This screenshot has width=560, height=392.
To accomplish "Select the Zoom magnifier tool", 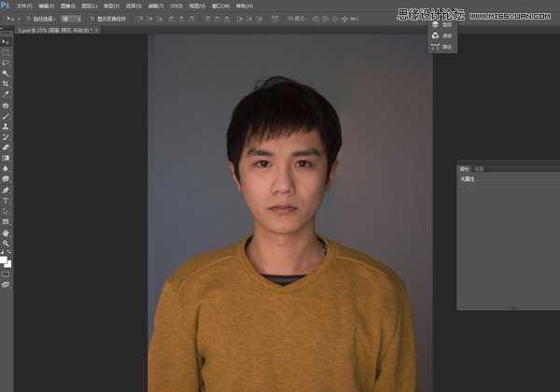I will [x=6, y=243].
